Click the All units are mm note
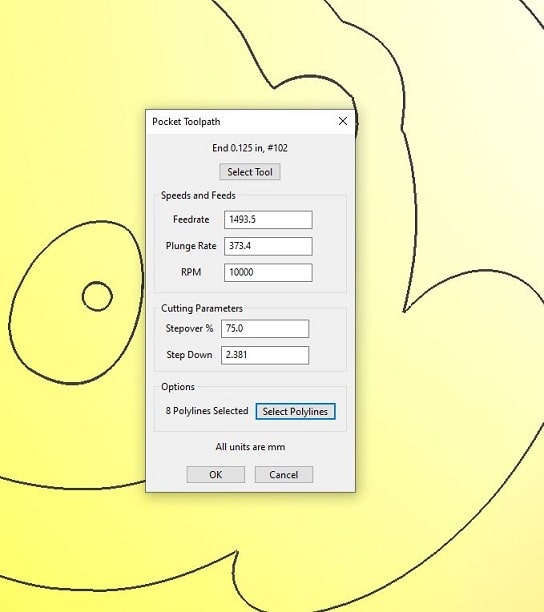The image size is (544, 612). 250,447
